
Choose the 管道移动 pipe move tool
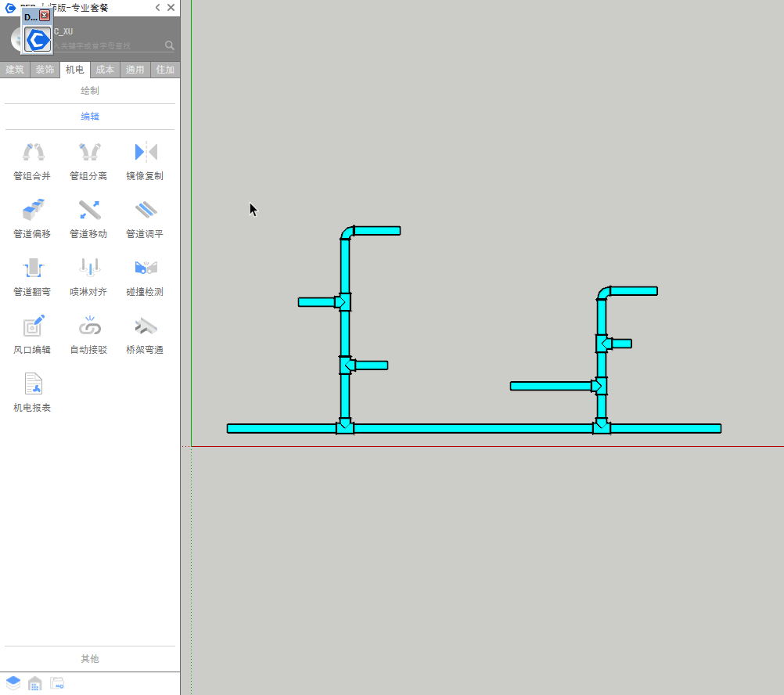tap(88, 218)
